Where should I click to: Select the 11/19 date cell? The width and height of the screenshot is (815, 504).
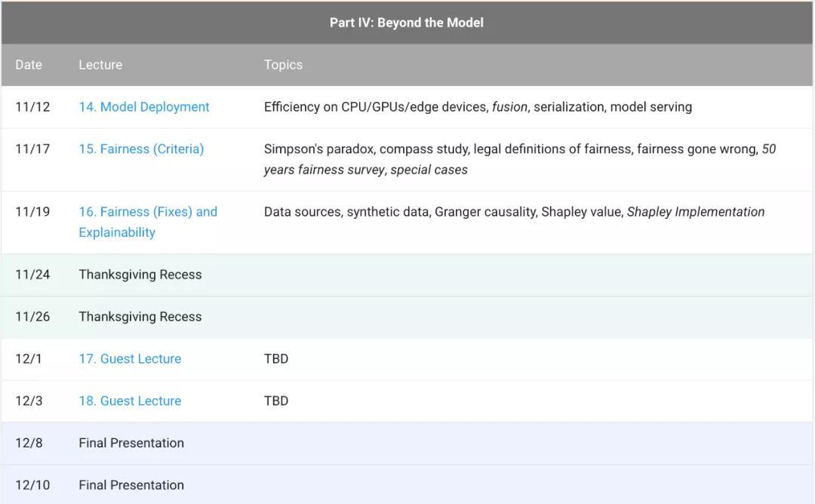tap(32, 212)
